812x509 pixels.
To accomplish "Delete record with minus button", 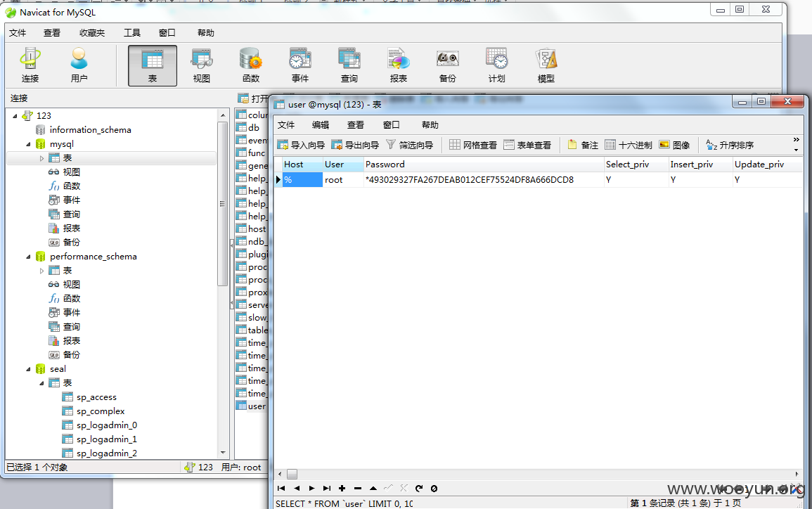I will [358, 489].
